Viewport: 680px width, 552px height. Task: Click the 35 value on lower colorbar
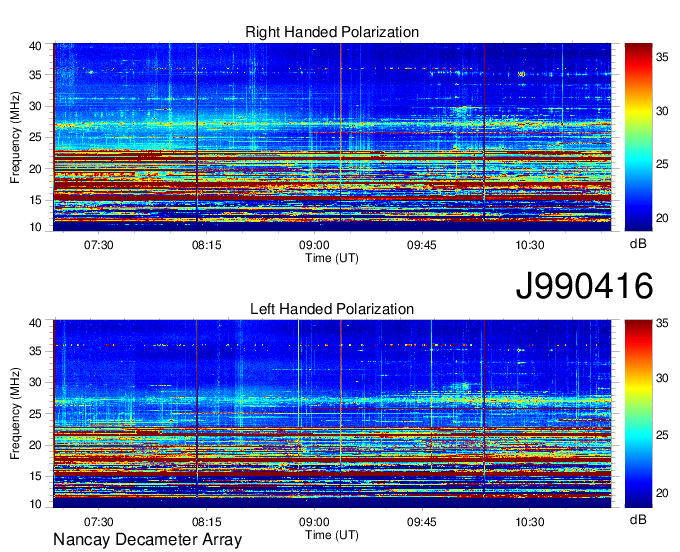point(662,323)
